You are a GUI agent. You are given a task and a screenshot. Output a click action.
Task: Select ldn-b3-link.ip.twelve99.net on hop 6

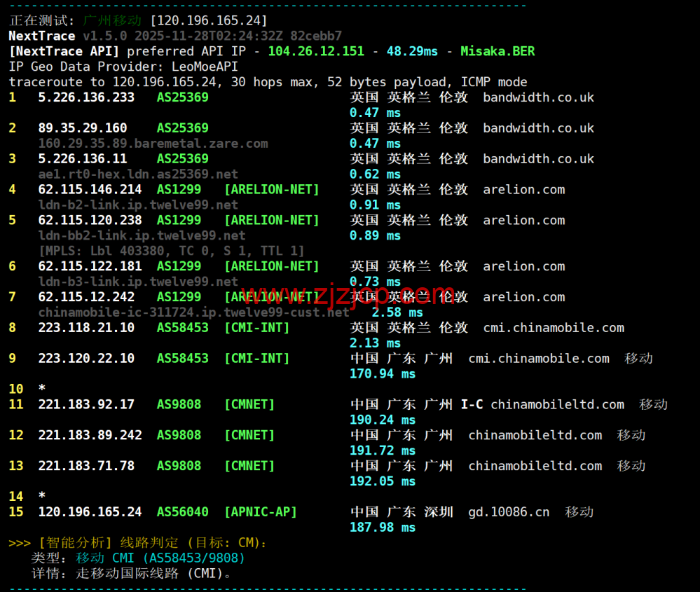[133, 282]
